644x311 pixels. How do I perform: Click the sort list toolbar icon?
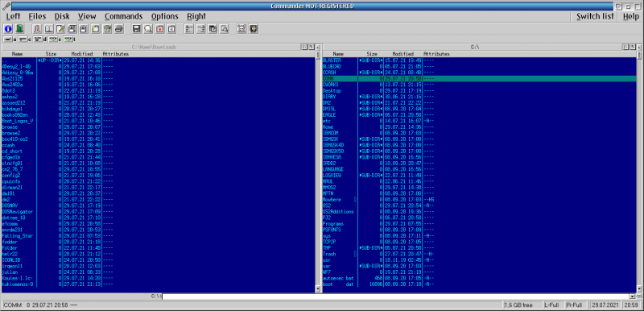pyautogui.click(x=189, y=29)
